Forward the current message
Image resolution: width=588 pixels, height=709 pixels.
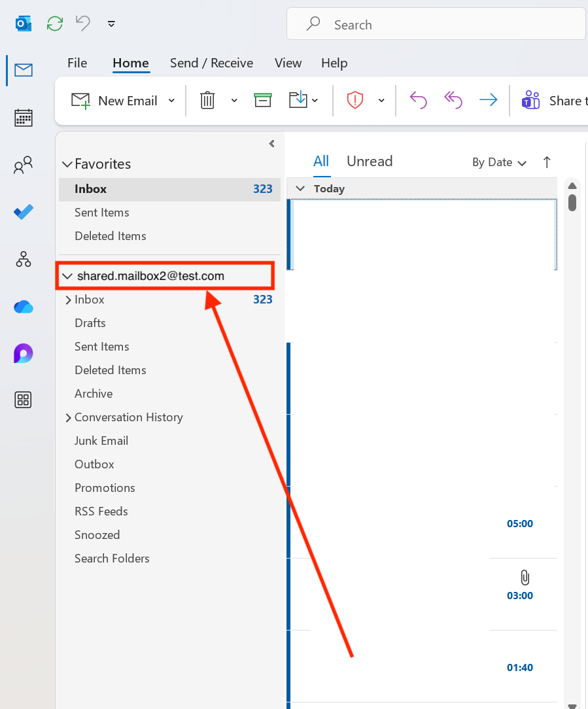click(x=487, y=100)
